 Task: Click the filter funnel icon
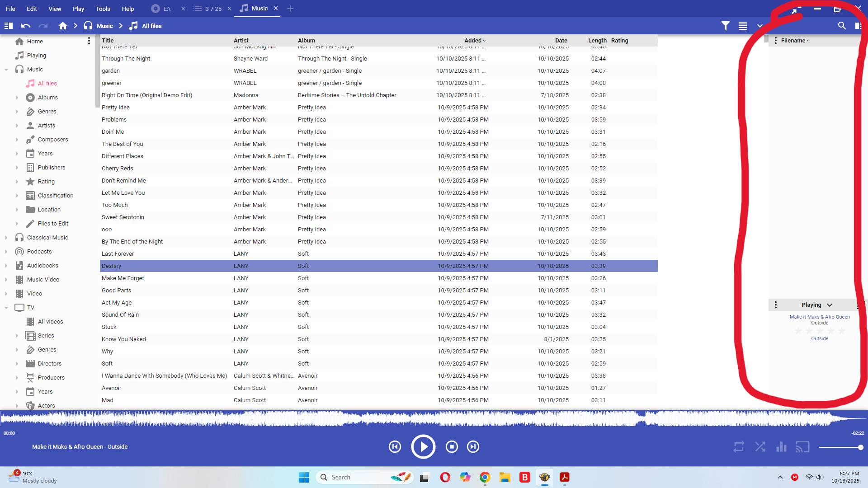725,26
